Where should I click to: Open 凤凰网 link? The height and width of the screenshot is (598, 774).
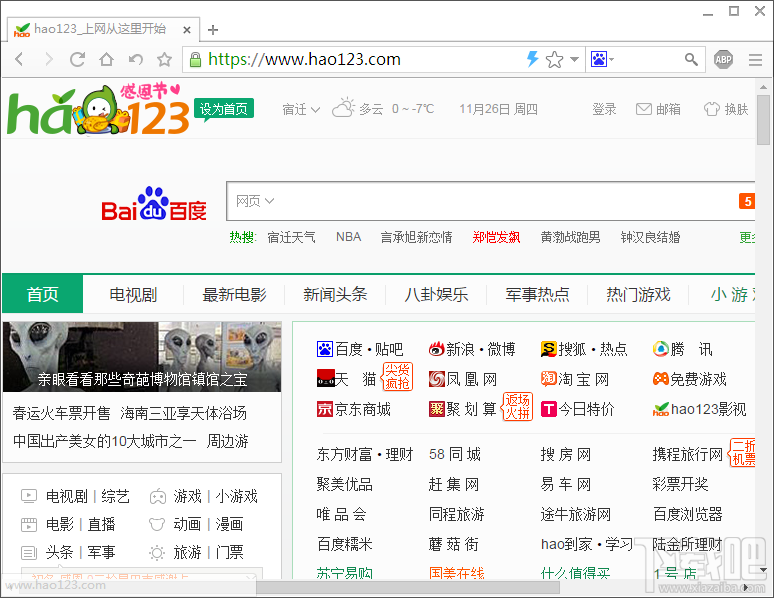(x=463, y=379)
